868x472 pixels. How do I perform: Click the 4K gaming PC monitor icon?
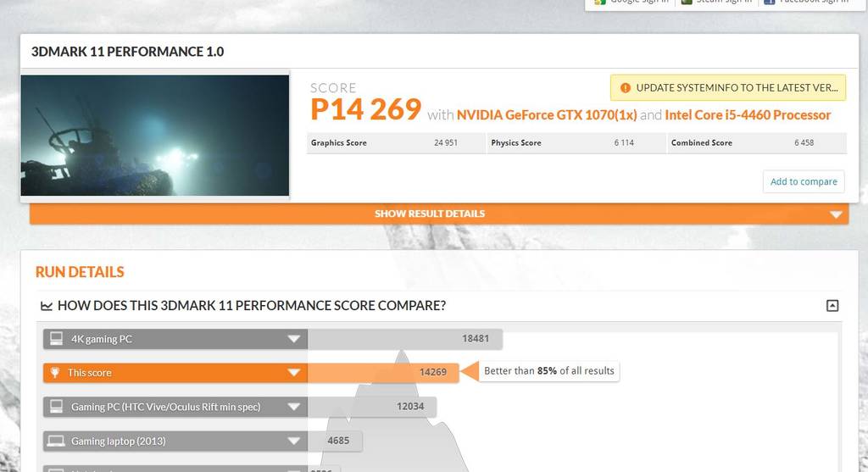57,339
